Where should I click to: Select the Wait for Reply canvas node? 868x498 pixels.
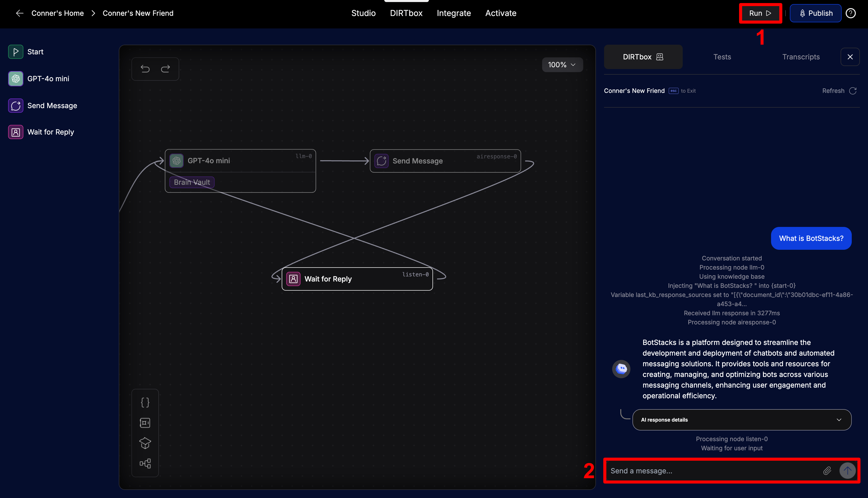(357, 279)
